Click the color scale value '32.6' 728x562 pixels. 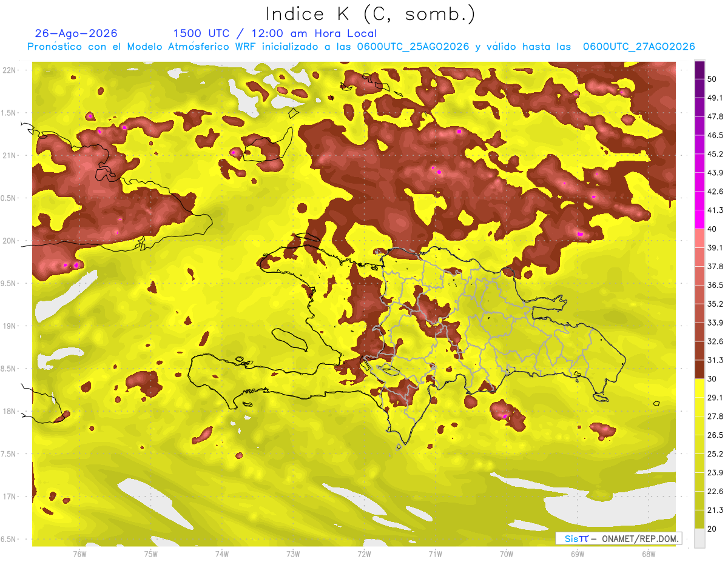(715, 341)
